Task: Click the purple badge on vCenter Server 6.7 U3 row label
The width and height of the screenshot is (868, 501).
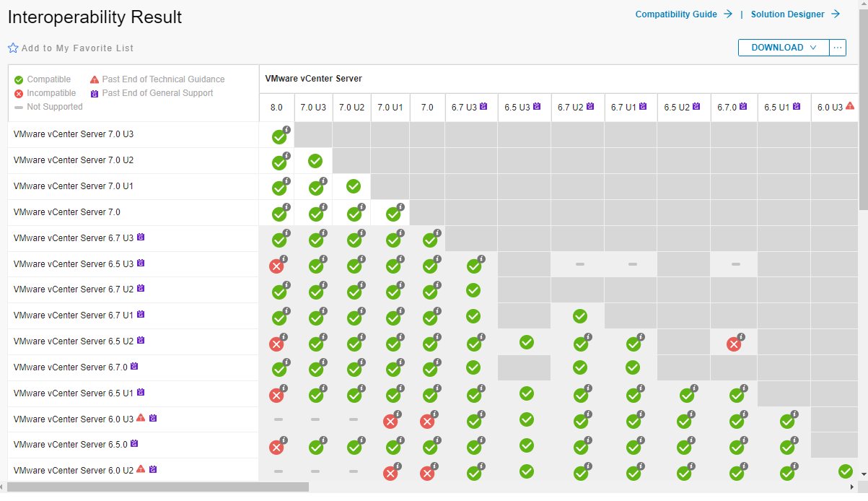Action: pyautogui.click(x=141, y=237)
